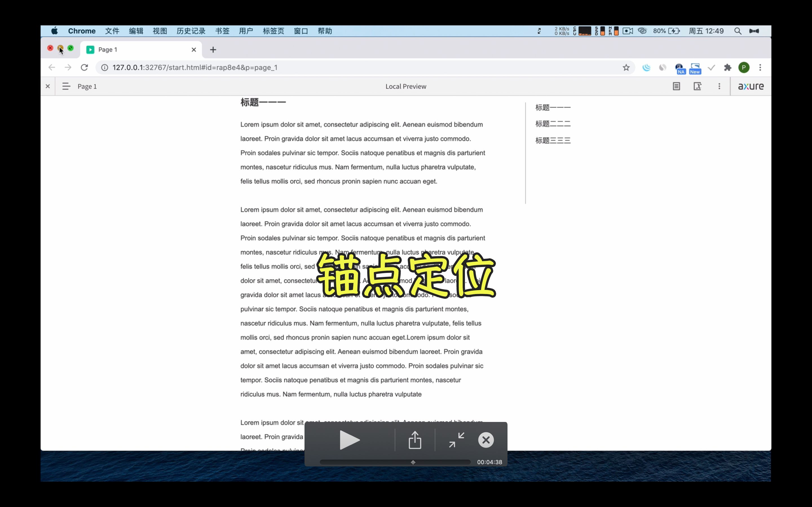812x507 pixels.
Task: Close the video overlay panel
Action: click(x=485, y=440)
